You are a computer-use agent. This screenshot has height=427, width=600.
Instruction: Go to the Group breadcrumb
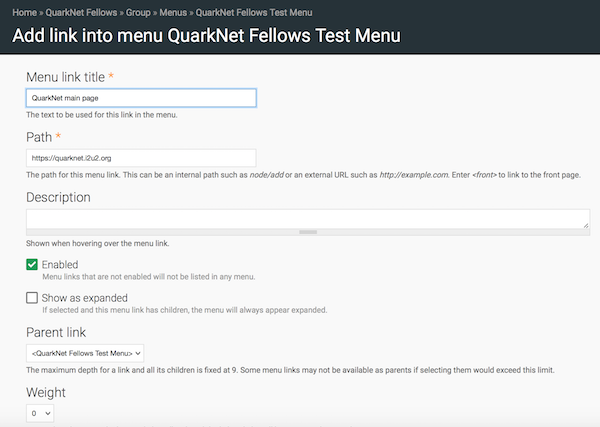pyautogui.click(x=138, y=13)
